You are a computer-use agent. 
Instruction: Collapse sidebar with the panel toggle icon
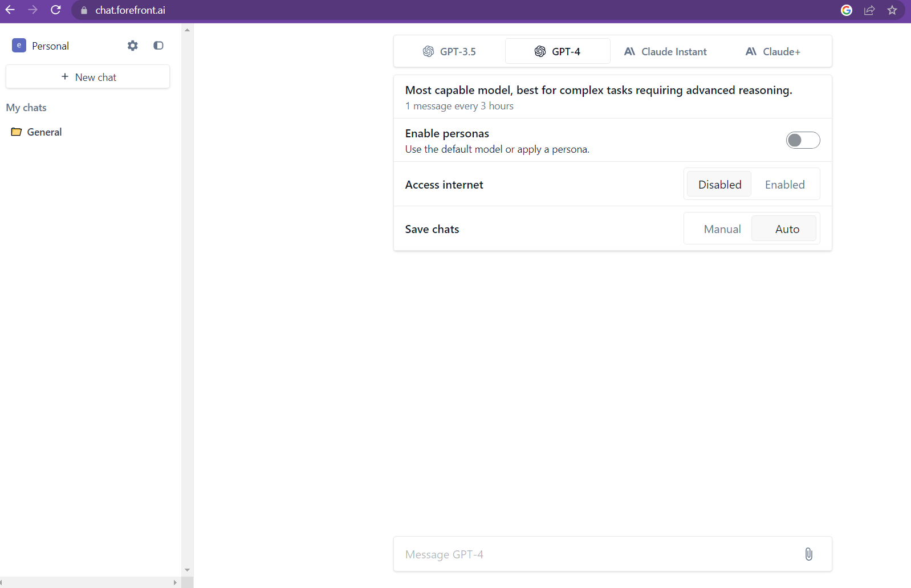158,46
